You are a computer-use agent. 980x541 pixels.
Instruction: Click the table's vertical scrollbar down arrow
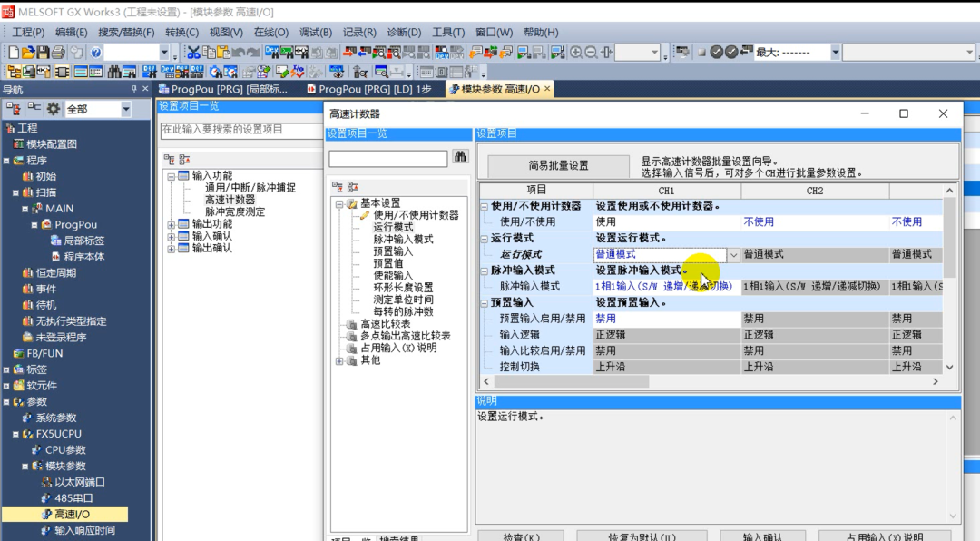(x=949, y=368)
